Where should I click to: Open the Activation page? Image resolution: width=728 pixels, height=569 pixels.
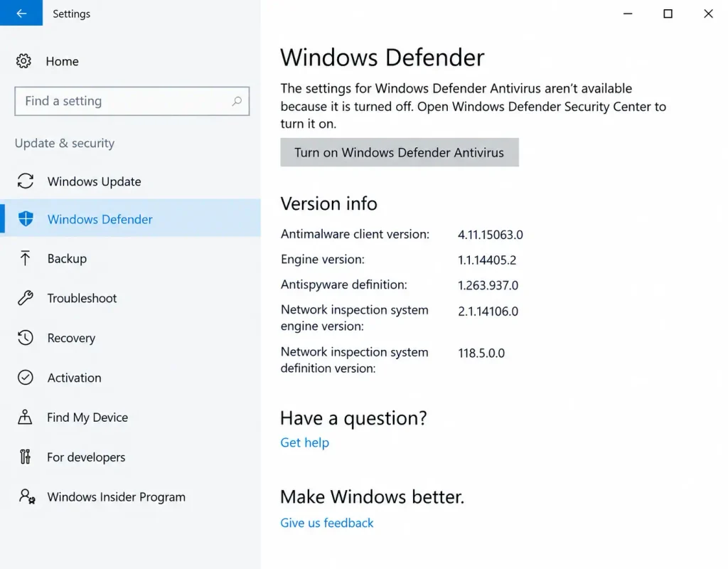point(74,378)
